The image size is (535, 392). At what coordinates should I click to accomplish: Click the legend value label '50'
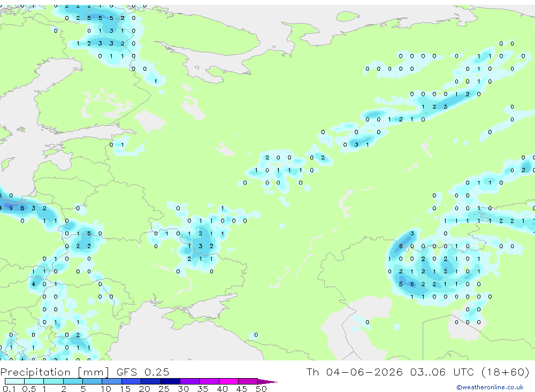261,389
